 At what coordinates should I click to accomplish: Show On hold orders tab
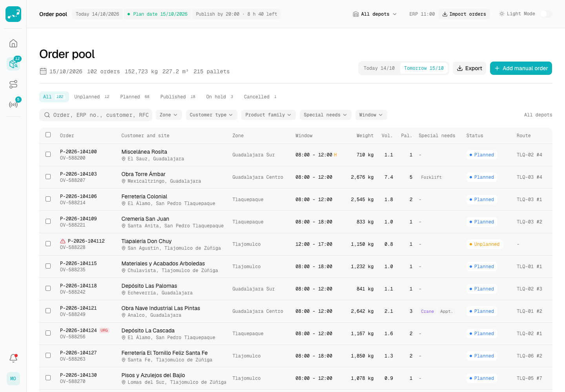220,97
